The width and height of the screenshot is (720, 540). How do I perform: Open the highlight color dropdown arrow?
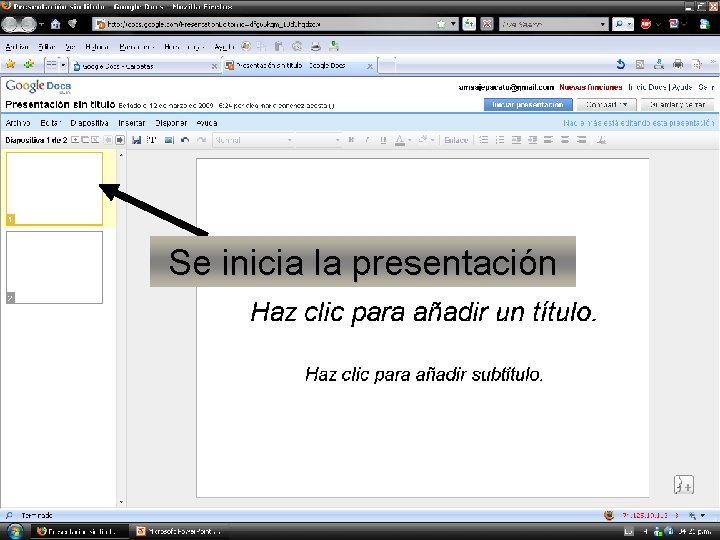432,140
